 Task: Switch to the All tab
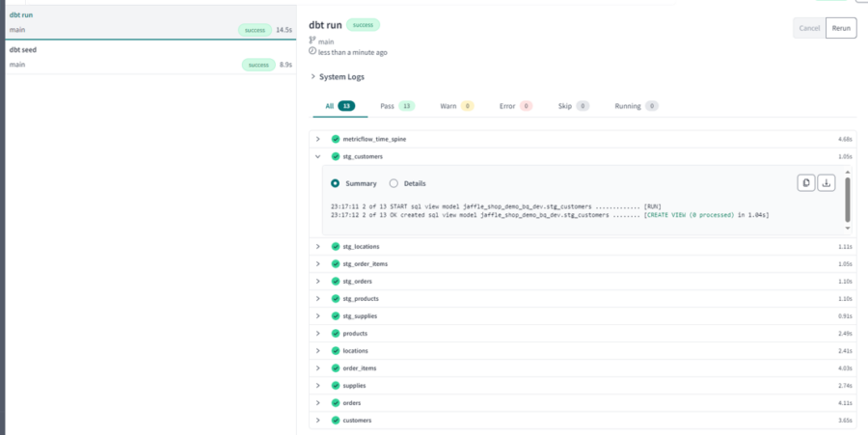339,106
